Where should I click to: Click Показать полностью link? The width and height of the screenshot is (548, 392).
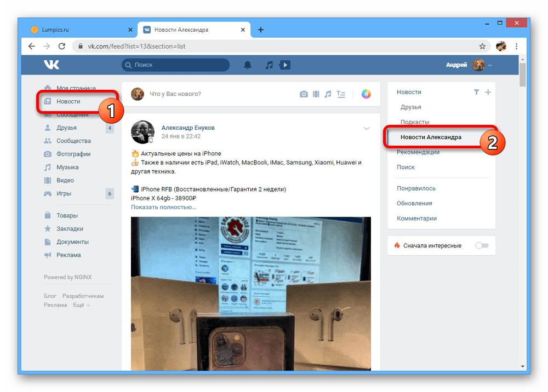[163, 207]
